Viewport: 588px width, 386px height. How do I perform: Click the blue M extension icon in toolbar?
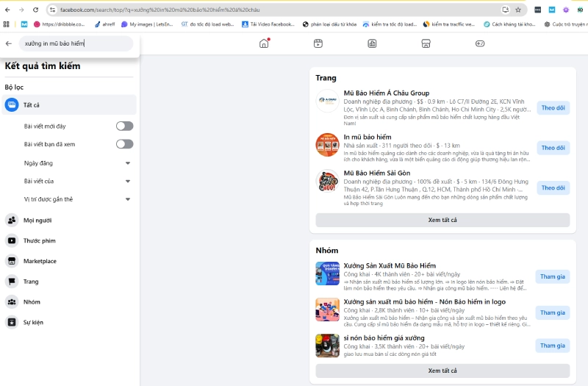[552, 10]
